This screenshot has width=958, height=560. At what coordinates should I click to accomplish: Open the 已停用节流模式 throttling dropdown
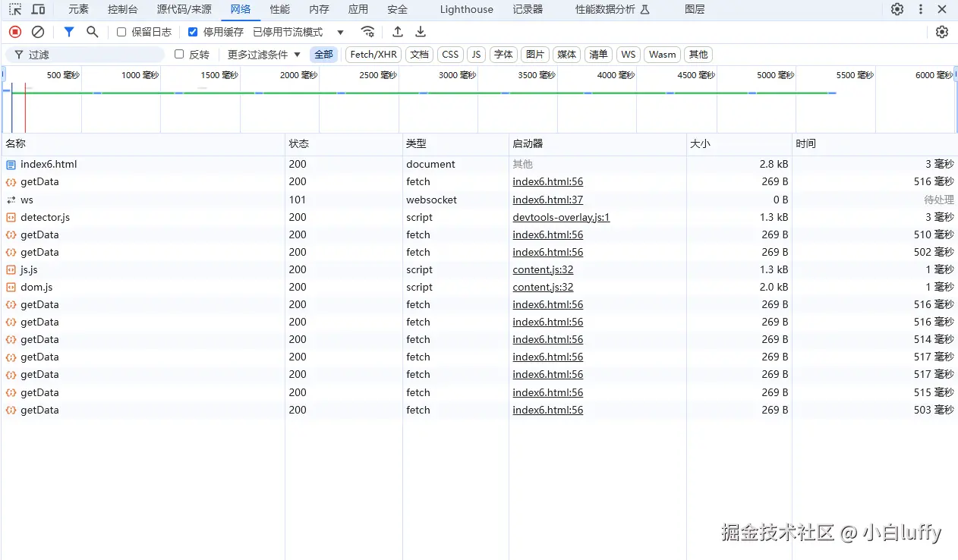tap(298, 32)
